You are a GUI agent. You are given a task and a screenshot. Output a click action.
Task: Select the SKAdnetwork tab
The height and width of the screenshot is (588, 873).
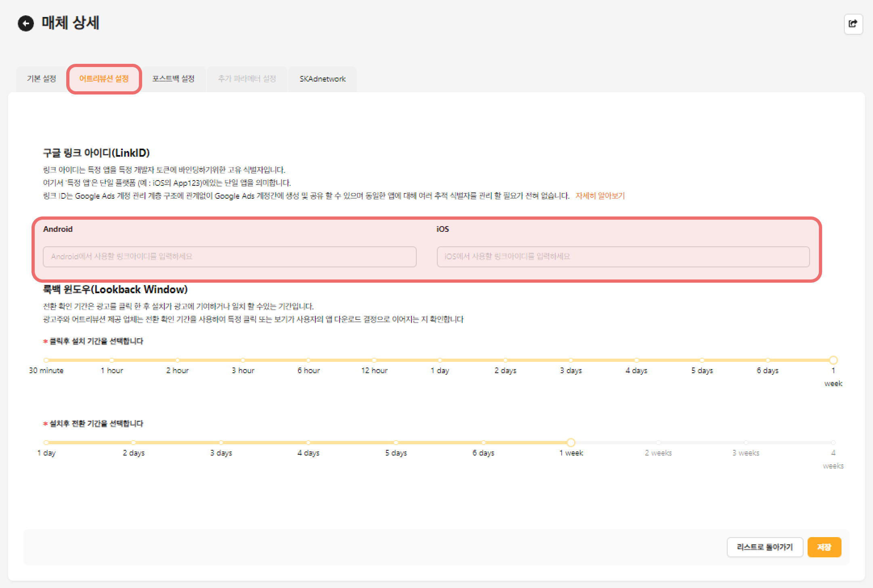pos(322,79)
